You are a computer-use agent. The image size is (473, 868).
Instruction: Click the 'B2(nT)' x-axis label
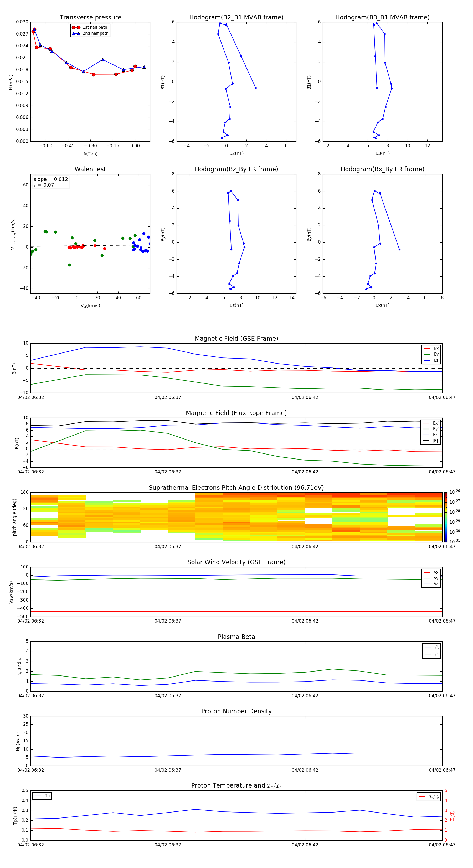click(x=236, y=154)
